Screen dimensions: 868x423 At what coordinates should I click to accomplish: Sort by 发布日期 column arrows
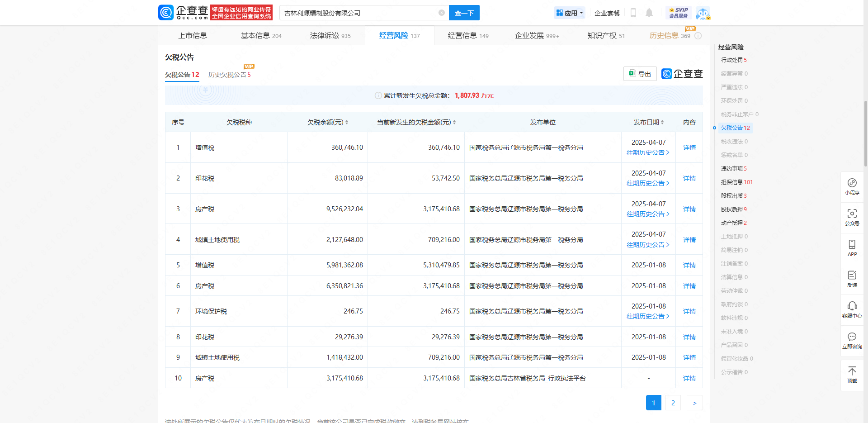(662, 122)
